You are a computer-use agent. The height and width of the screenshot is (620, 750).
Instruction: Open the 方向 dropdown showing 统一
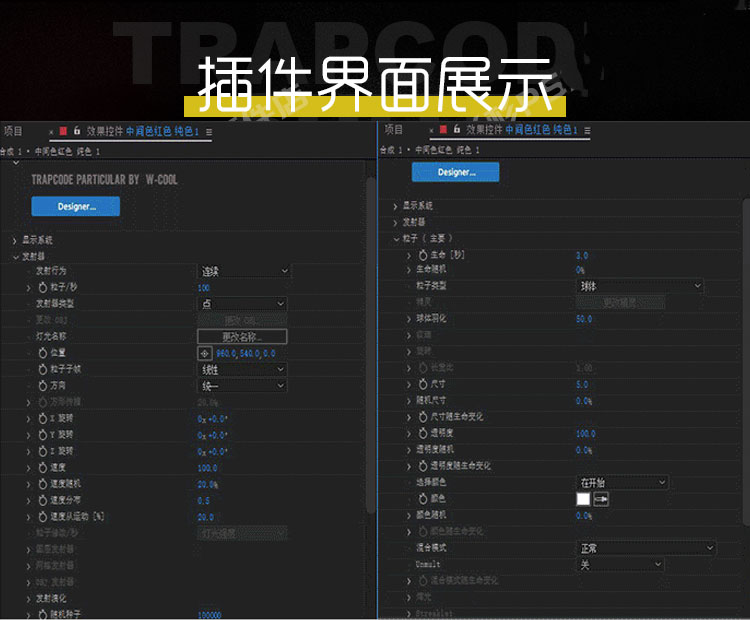tap(242, 386)
